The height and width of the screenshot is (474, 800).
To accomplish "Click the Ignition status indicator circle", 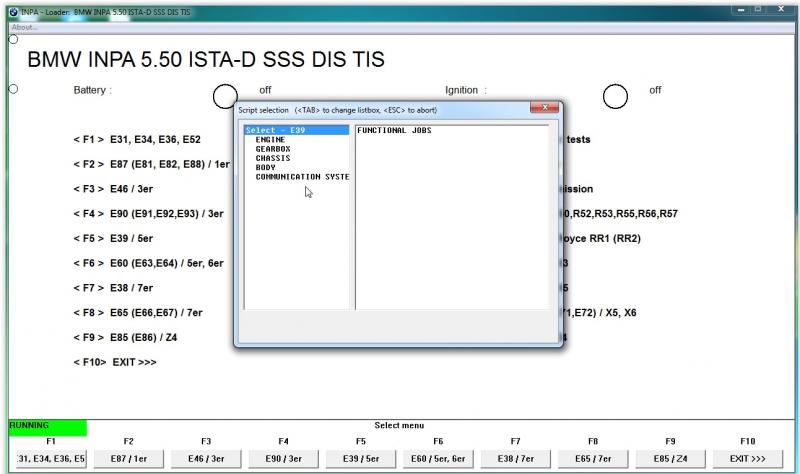I will 615,96.
